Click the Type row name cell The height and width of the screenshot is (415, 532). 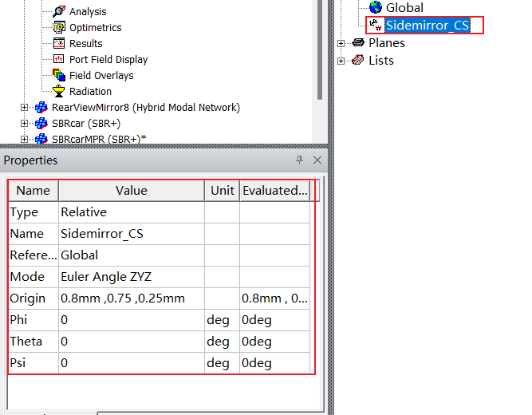(33, 212)
